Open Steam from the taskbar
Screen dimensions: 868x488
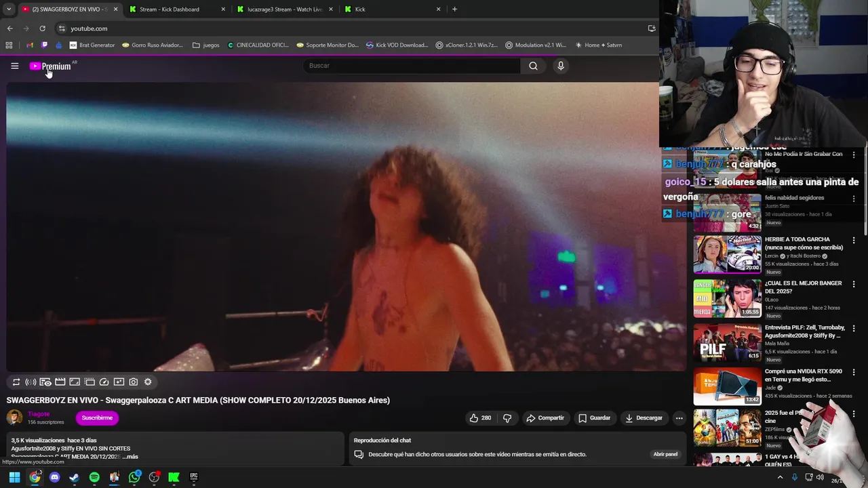click(x=75, y=477)
